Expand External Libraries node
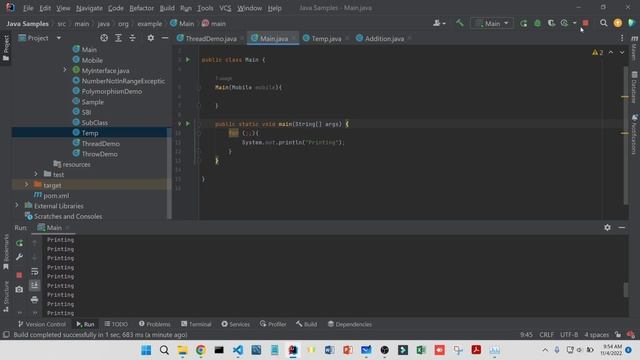 click(17, 206)
